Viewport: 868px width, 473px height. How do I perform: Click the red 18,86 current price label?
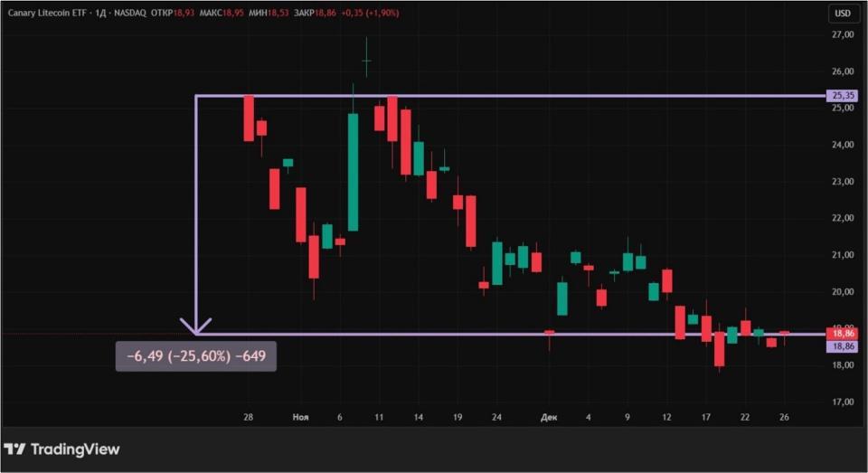(x=843, y=334)
